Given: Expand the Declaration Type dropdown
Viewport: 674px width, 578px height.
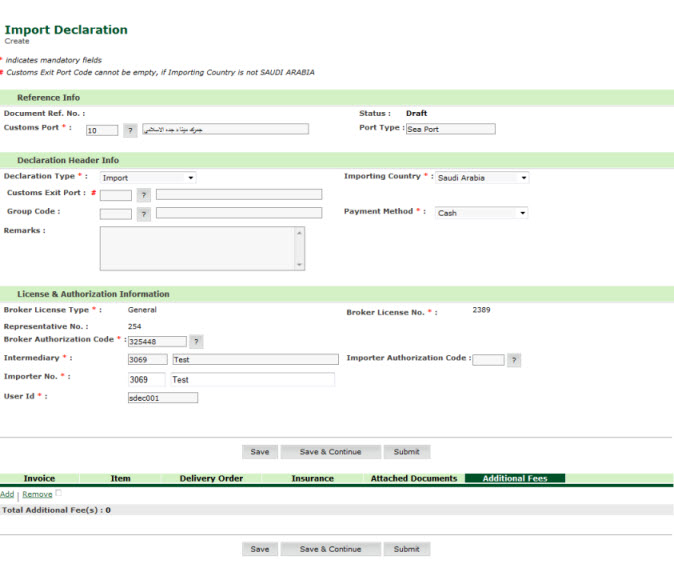Looking at the screenshot, I should pos(148,178).
